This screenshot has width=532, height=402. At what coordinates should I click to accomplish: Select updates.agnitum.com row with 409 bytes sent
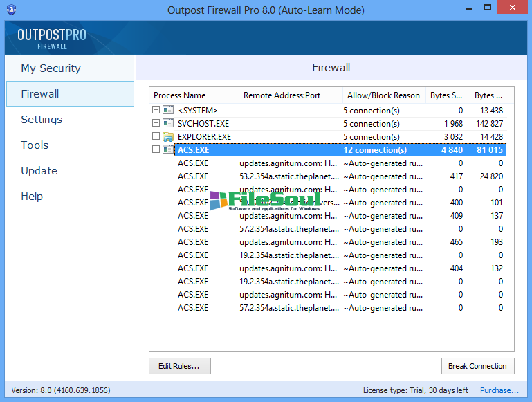[340, 216]
